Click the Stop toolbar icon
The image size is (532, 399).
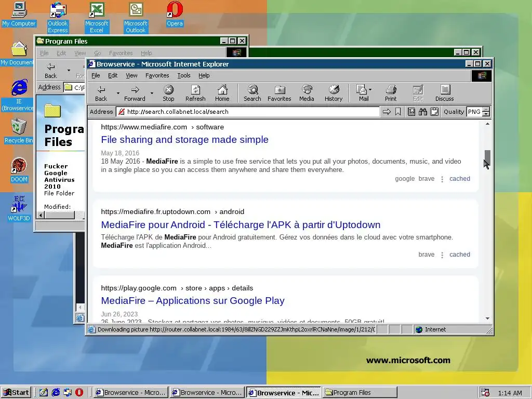pyautogui.click(x=168, y=93)
